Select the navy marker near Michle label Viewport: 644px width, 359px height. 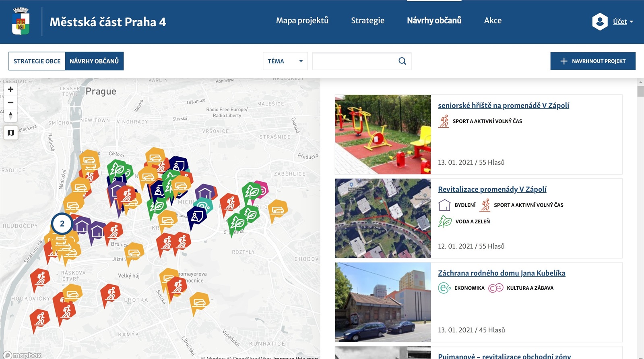click(197, 217)
